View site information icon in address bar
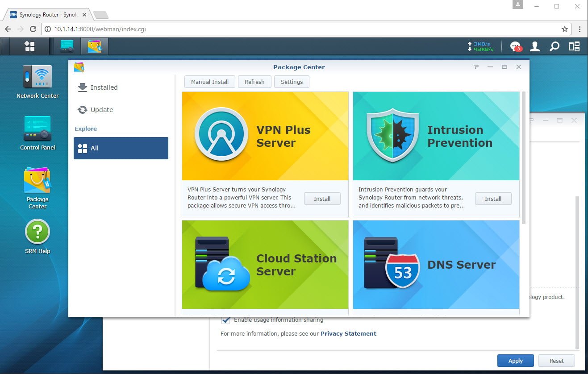Viewport: 588px width, 374px height. click(x=48, y=29)
